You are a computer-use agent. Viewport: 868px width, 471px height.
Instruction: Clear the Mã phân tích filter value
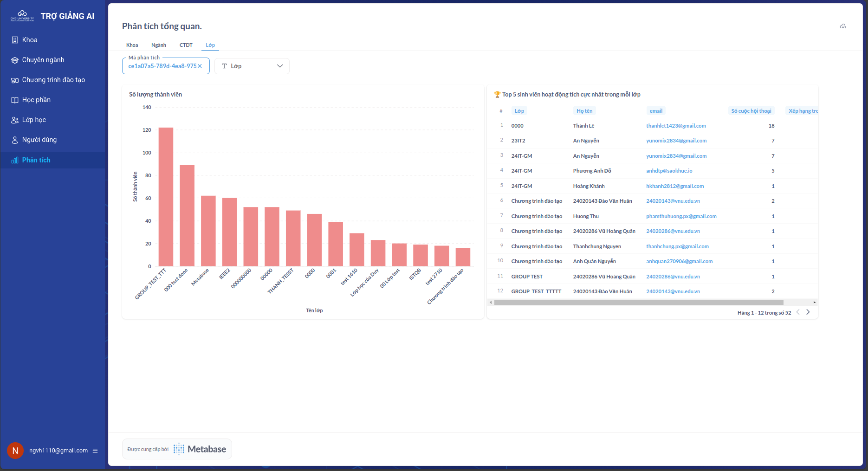click(200, 66)
